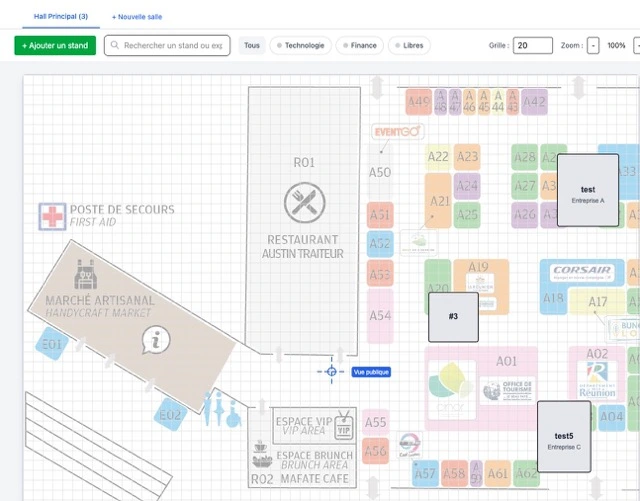Click stand A57
This screenshot has width=640, height=501.
425,474
